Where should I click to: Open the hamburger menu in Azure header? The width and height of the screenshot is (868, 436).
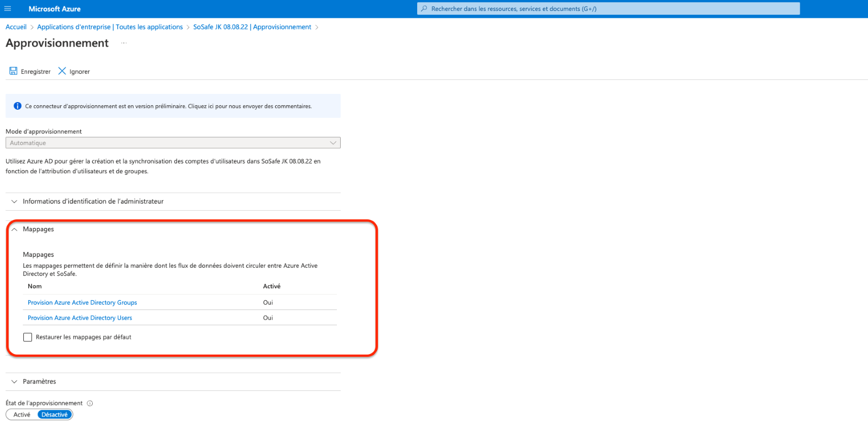pos(8,9)
